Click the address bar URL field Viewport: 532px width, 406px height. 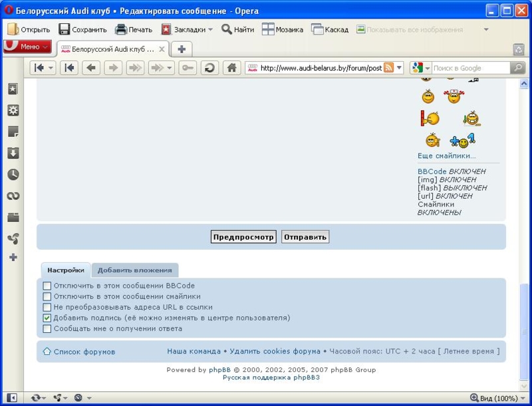point(321,68)
